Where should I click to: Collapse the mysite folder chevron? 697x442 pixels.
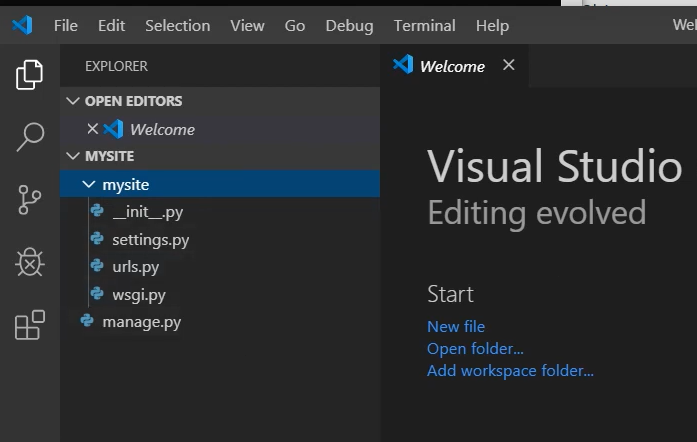point(89,184)
